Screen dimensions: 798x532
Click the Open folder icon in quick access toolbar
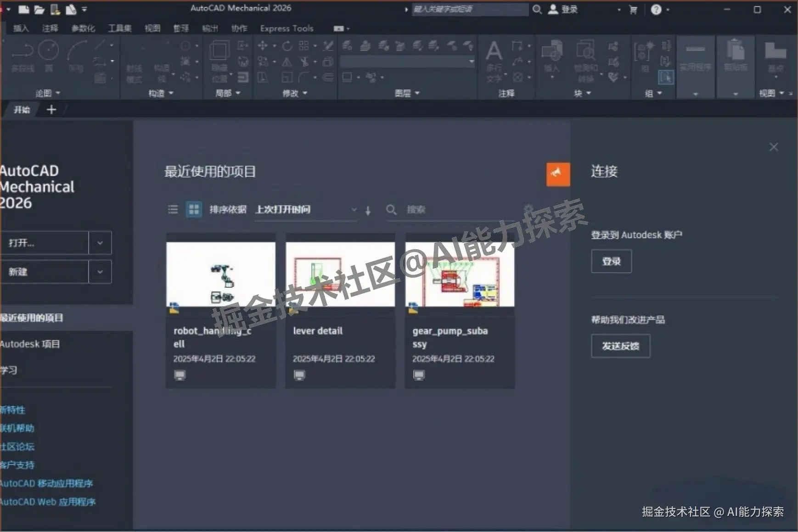pos(39,9)
